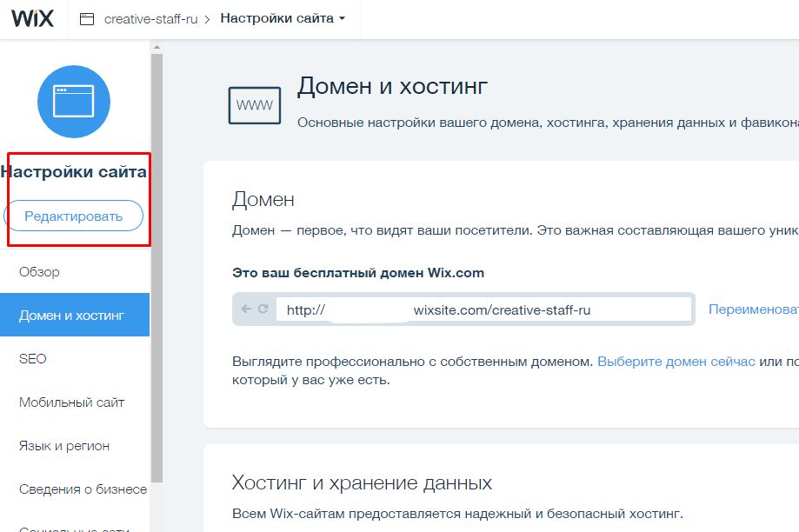
Task: Click the Настройки сайта sidebar title
Action: (x=73, y=172)
